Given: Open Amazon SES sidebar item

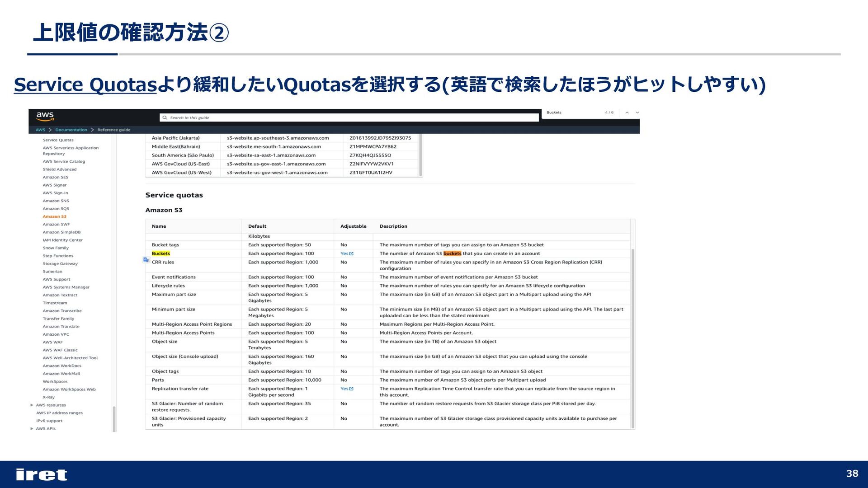Looking at the screenshot, I should pyautogui.click(x=56, y=178).
